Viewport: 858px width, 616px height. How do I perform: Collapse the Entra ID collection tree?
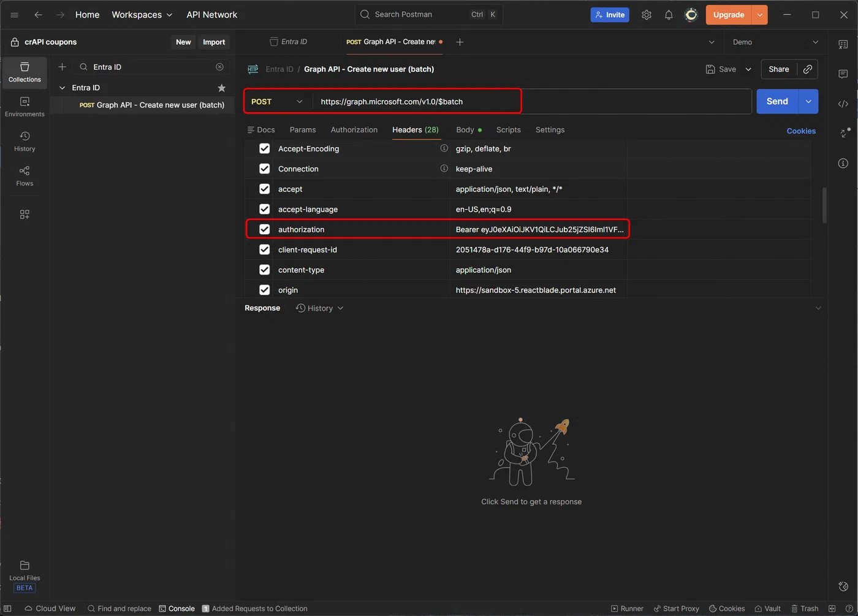(62, 88)
